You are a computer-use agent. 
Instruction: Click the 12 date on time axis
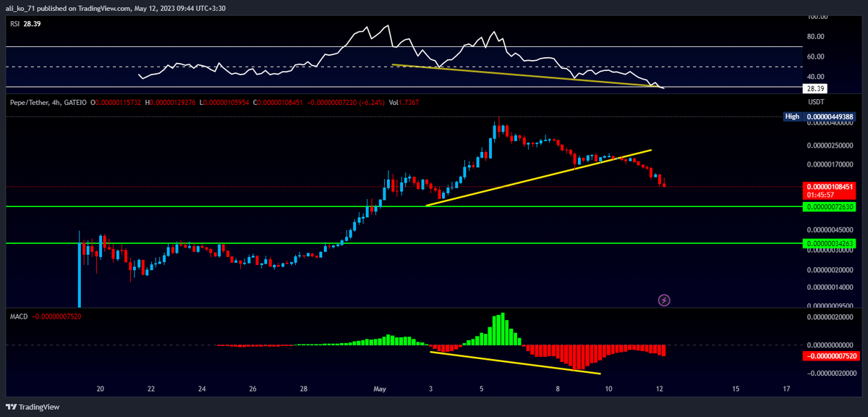pos(659,389)
